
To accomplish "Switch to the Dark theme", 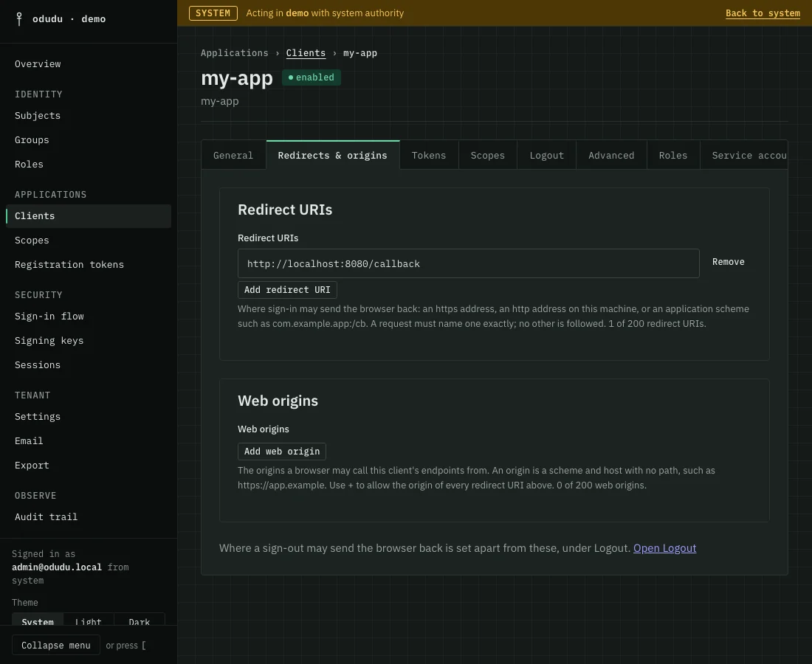I will point(140,620).
